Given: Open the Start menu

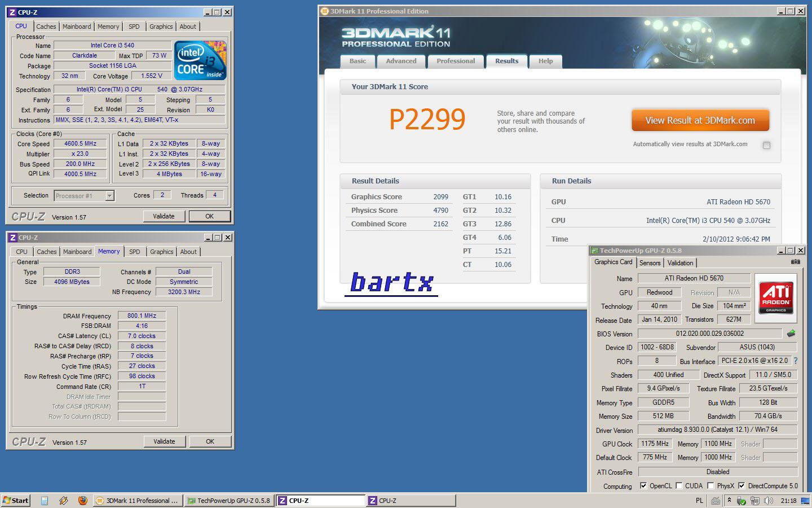Looking at the screenshot, I should coord(16,500).
